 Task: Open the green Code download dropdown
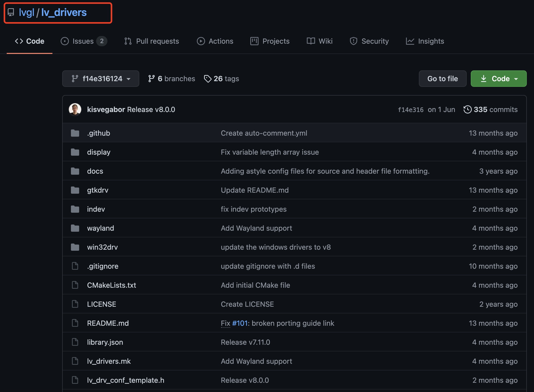tap(499, 79)
